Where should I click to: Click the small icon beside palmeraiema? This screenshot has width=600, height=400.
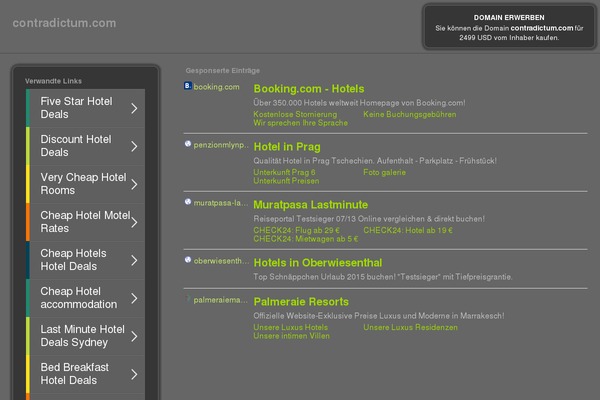coord(188,298)
